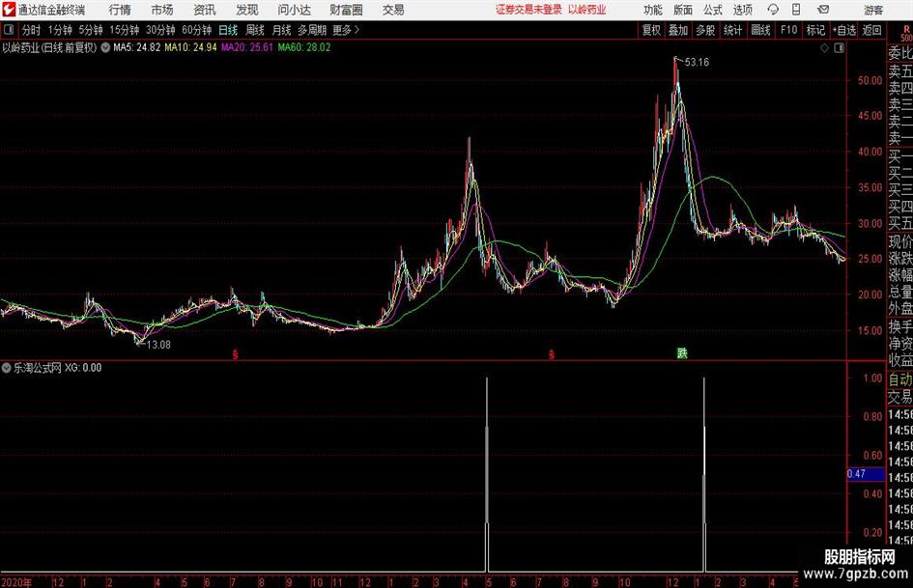This screenshot has height=588, width=913.
Task: Click the MA60: 28.02 indicator value
Action: point(304,47)
